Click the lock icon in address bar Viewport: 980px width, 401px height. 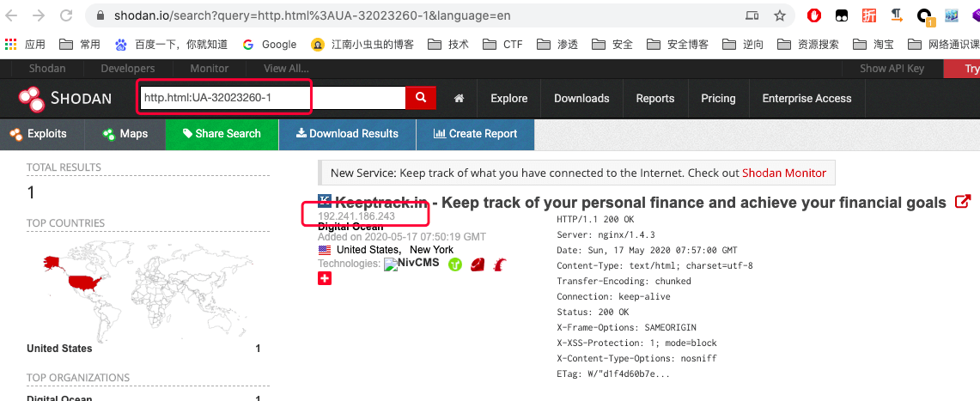100,15
